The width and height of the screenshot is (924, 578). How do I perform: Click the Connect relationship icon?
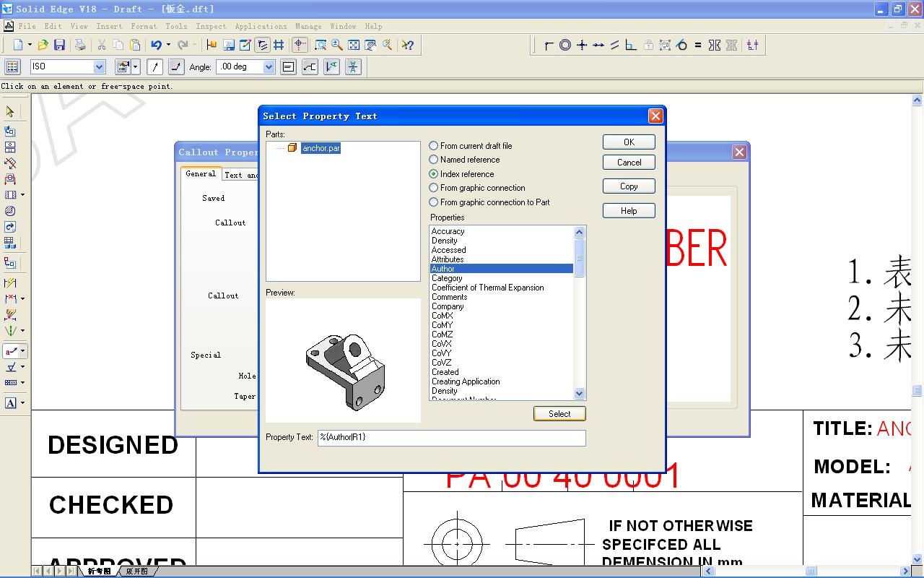[549, 45]
